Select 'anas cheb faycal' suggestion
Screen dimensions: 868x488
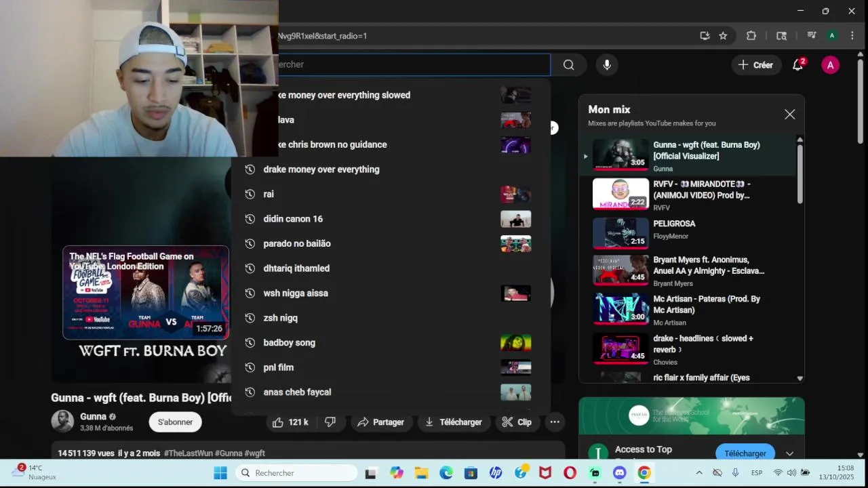391,392
